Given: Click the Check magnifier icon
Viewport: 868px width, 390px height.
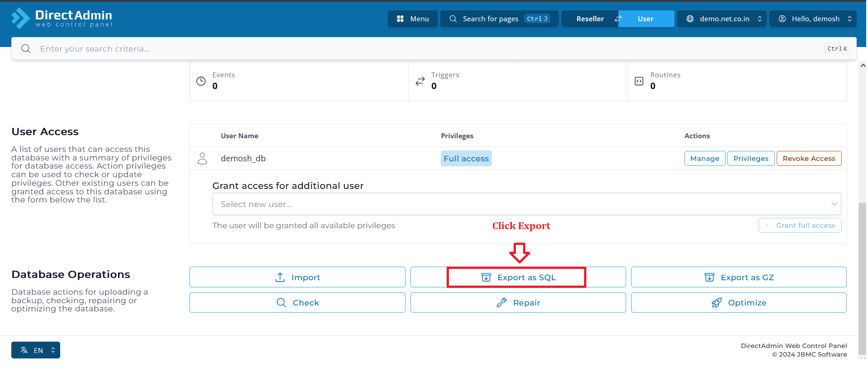Looking at the screenshot, I should 281,303.
